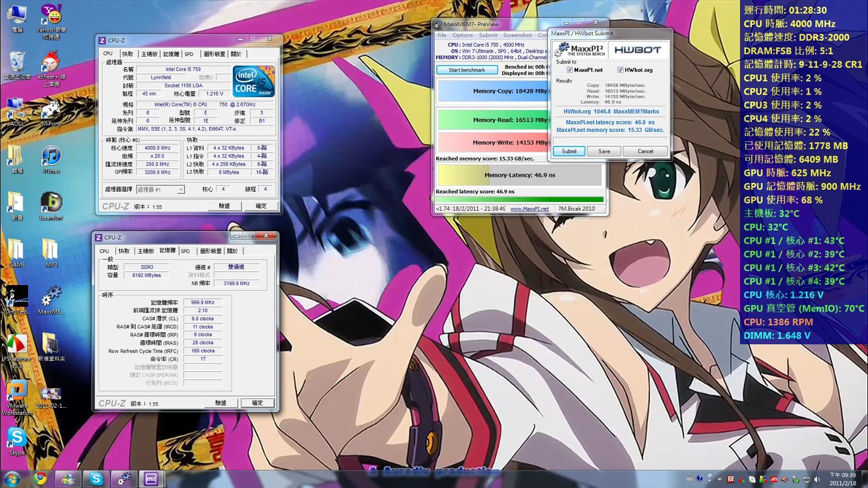Click 確定 button in upper CPU-Z window

click(x=261, y=206)
